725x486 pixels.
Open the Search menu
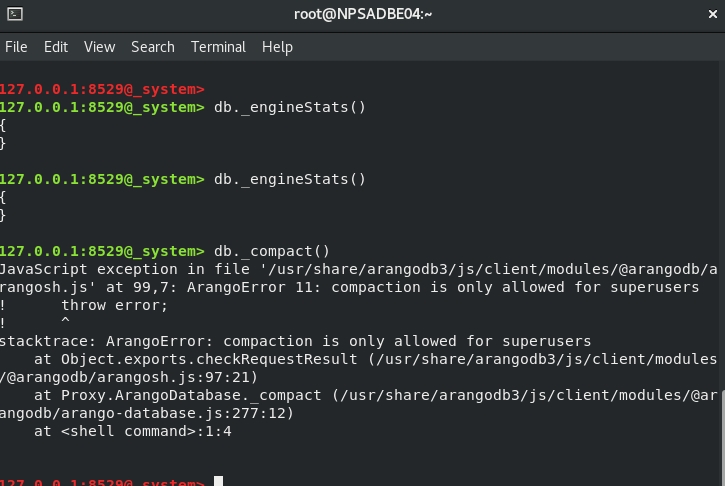coord(153,47)
